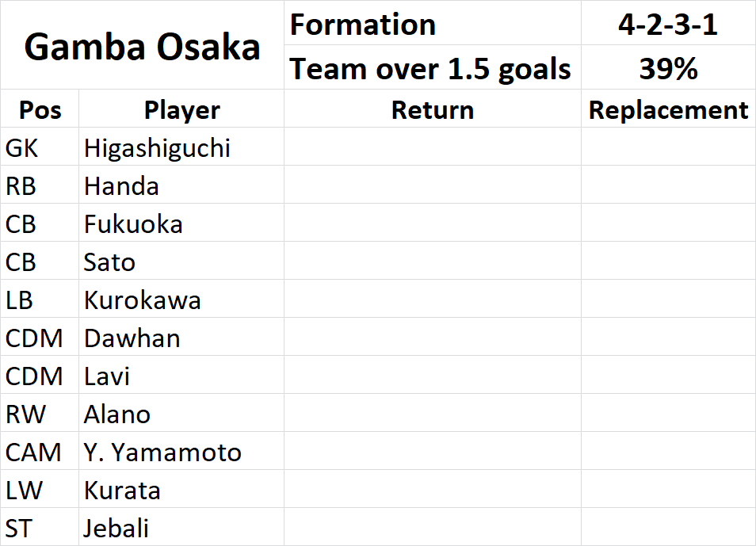Select the Dawhan player cell
This screenshot has height=546, width=756.
(x=181, y=337)
